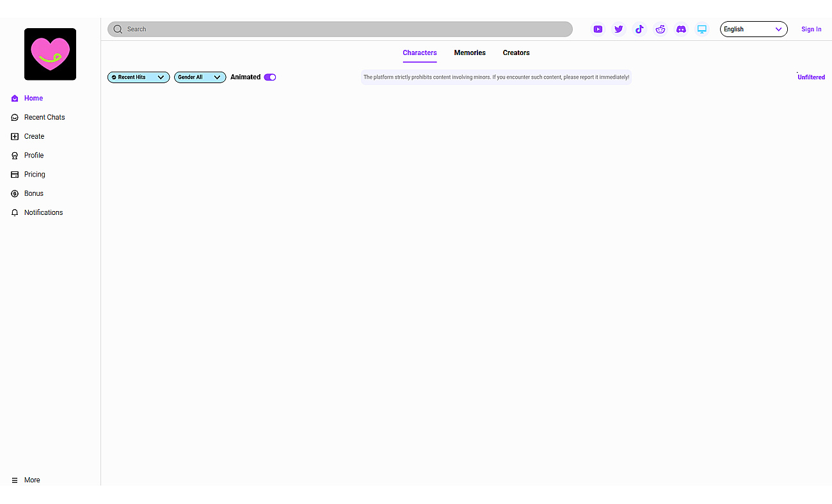
Task: Open the TikTok social link icon
Action: [x=639, y=29]
